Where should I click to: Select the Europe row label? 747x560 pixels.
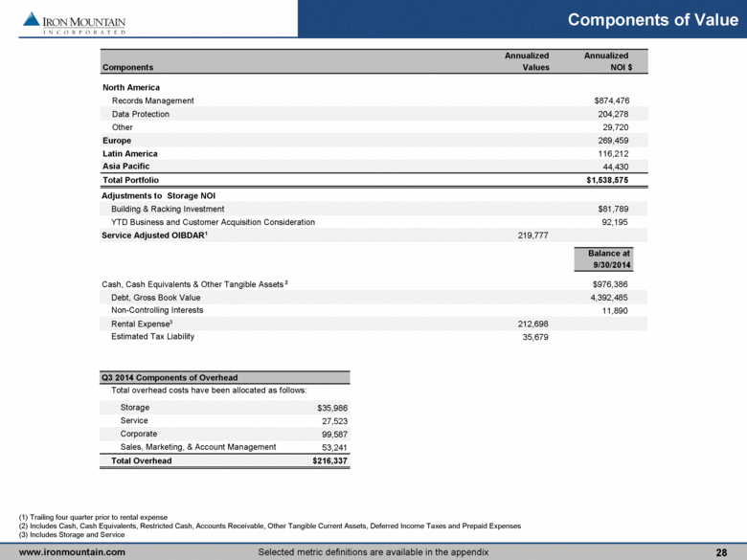pyautogui.click(x=117, y=140)
